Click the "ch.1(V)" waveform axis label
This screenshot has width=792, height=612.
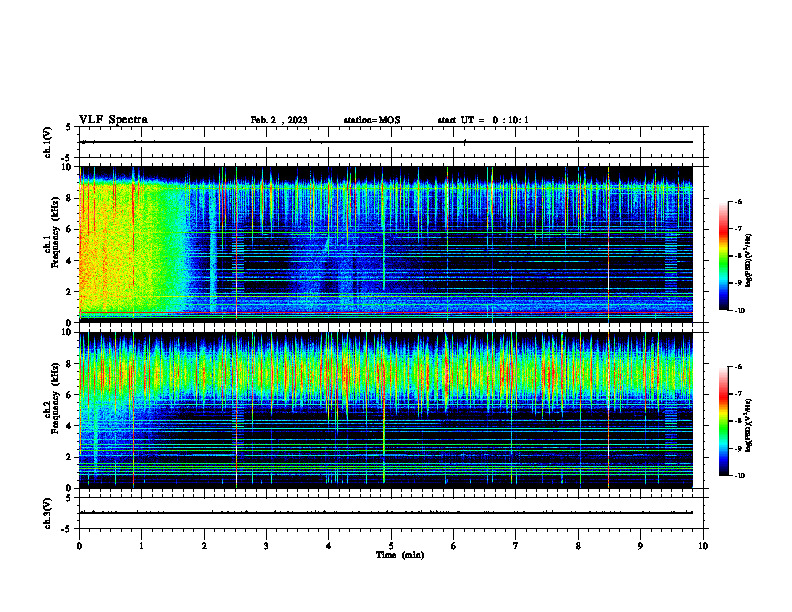(x=48, y=142)
